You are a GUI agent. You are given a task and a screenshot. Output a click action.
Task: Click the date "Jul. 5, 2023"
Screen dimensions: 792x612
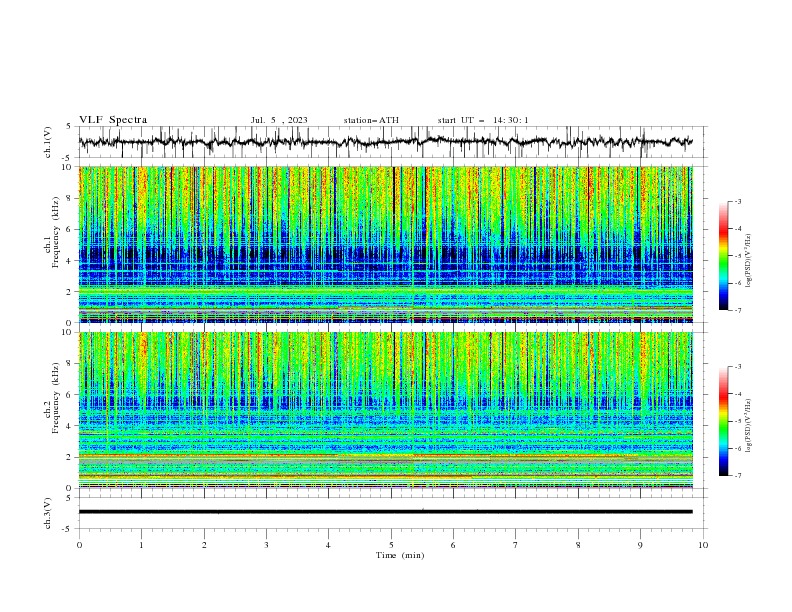pos(279,120)
